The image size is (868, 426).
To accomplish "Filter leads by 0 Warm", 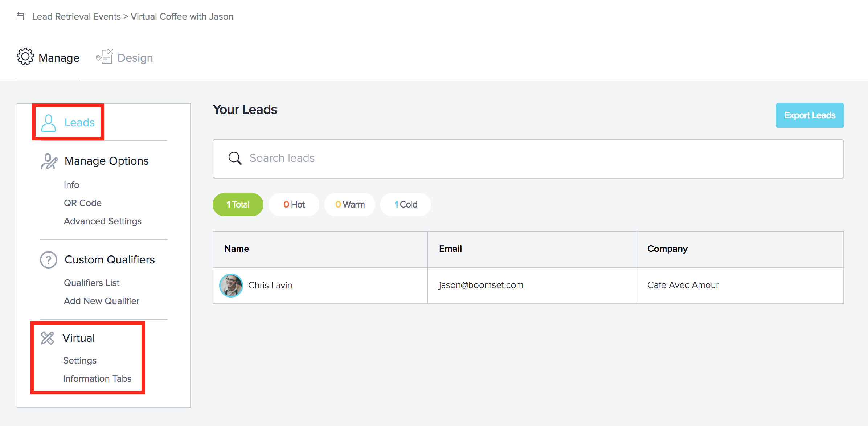I will point(350,205).
